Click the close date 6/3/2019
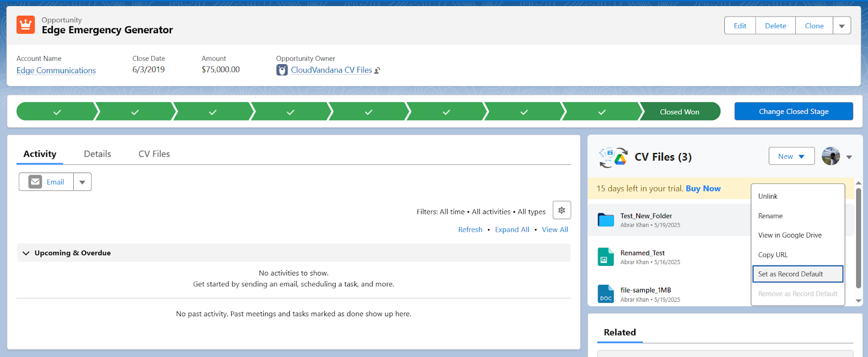The height and width of the screenshot is (357, 868). tap(148, 69)
